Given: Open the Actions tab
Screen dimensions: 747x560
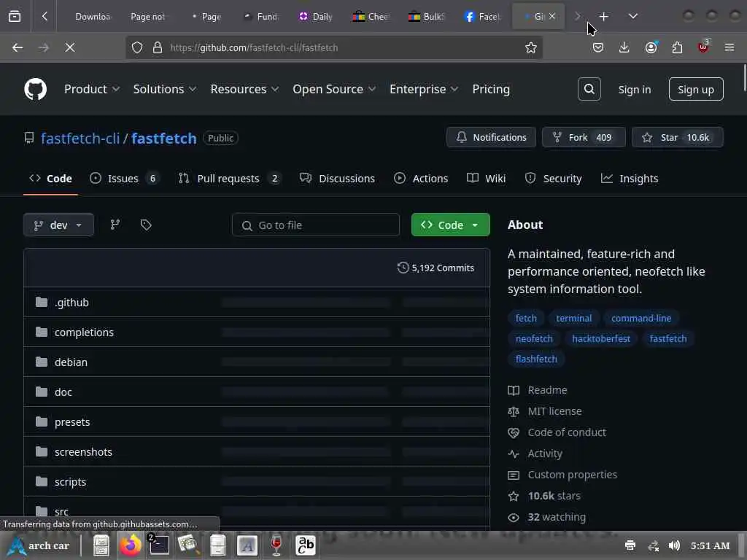Looking at the screenshot, I should click(421, 179).
